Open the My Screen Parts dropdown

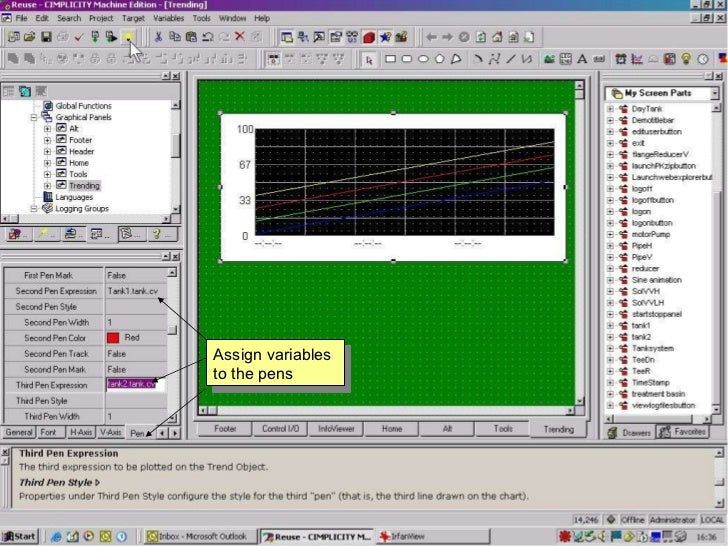click(x=714, y=93)
